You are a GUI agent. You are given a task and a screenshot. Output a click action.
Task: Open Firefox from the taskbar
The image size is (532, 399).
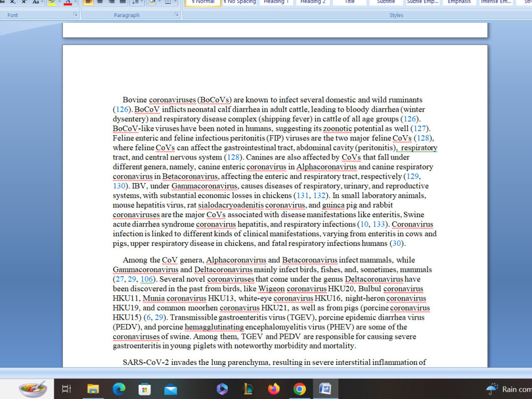[x=274, y=389]
